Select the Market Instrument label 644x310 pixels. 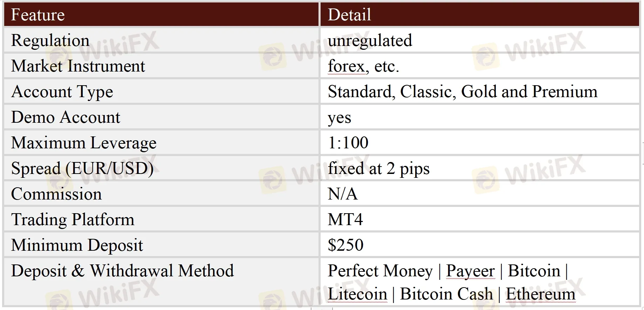(78, 66)
